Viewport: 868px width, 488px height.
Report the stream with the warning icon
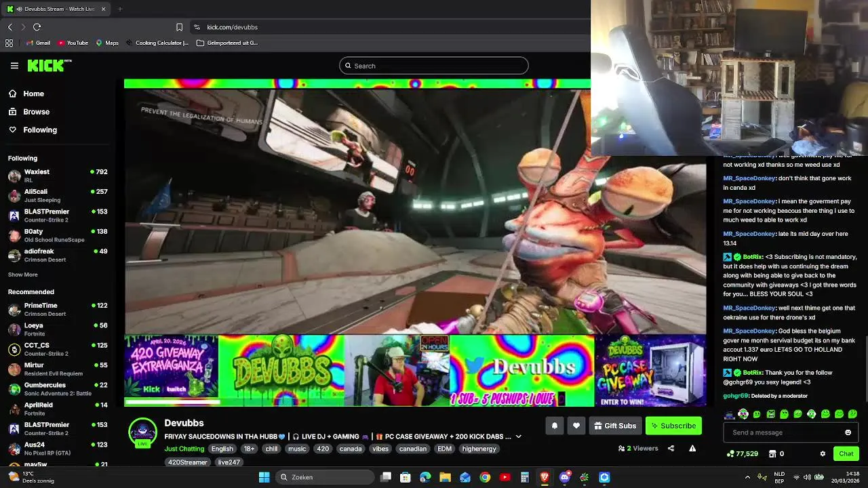(692, 448)
